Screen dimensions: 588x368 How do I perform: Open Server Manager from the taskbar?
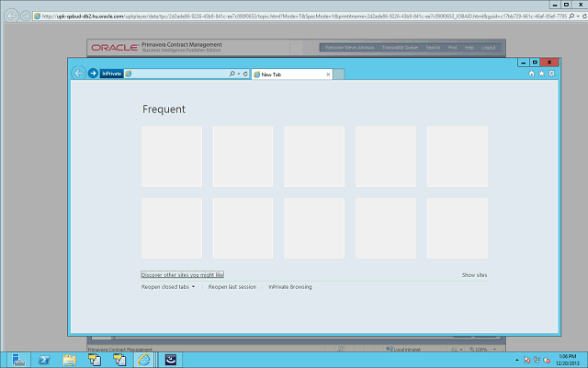17,360
